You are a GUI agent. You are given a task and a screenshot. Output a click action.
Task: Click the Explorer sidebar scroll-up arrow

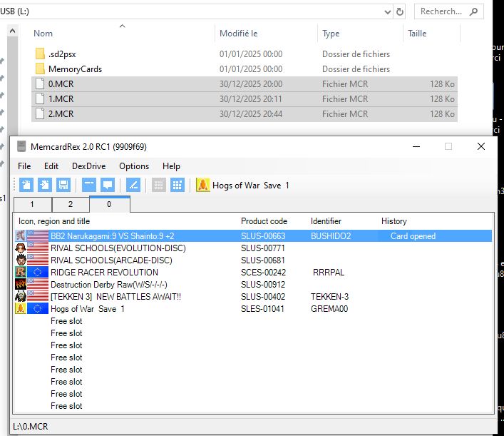tap(13, 31)
